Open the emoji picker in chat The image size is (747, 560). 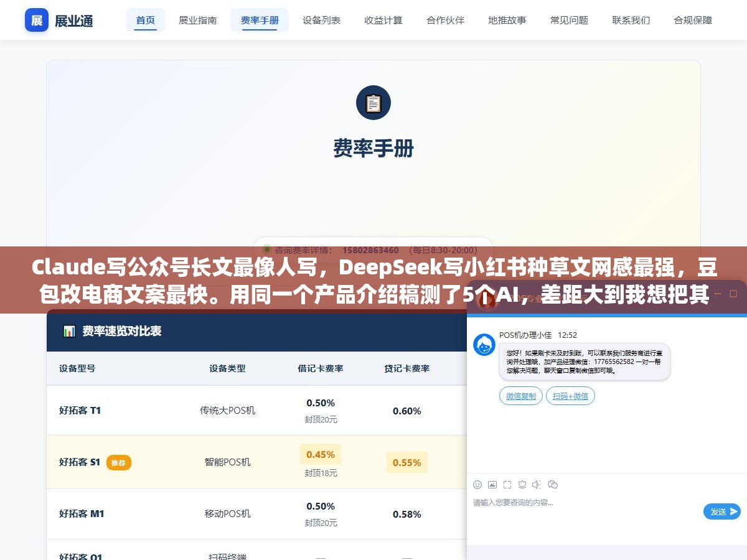477,484
